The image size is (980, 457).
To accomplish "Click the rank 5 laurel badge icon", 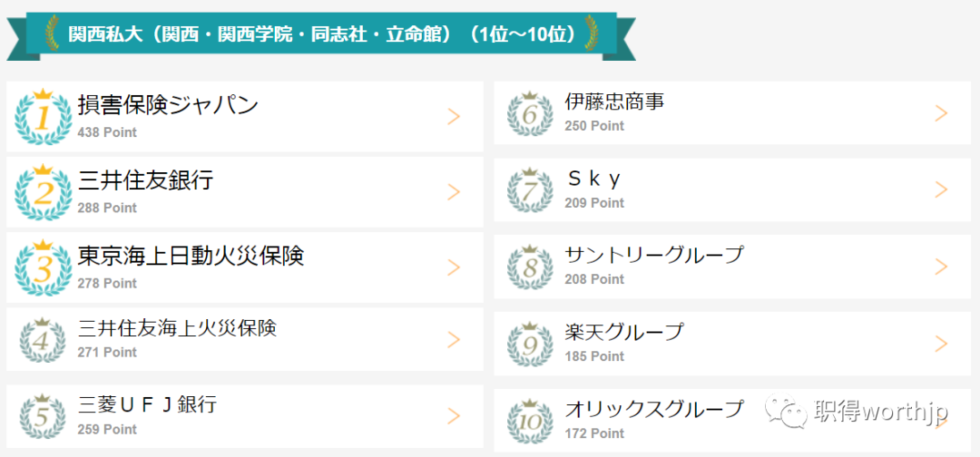I will (x=43, y=416).
